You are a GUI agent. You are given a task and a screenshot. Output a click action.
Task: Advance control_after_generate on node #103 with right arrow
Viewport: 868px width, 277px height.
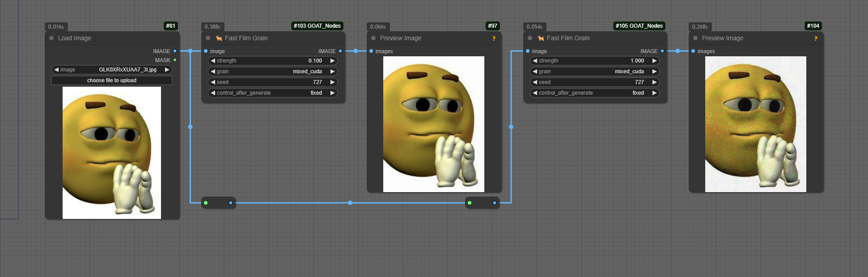[x=332, y=93]
